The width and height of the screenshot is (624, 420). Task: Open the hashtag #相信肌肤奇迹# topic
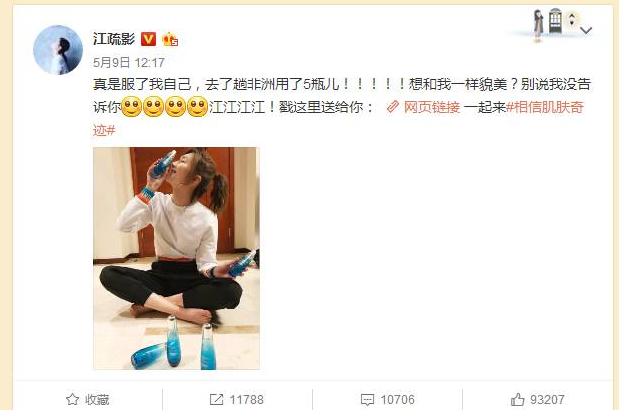(x=545, y=107)
